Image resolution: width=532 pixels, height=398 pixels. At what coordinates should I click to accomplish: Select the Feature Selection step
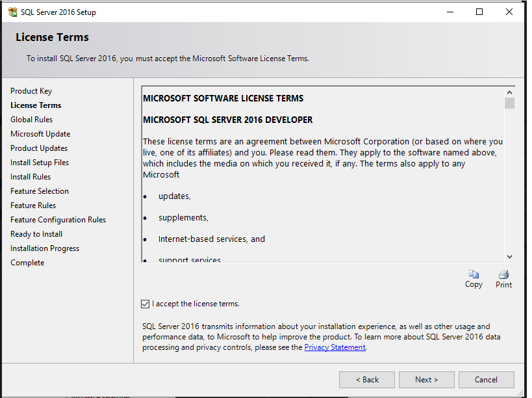pos(40,191)
